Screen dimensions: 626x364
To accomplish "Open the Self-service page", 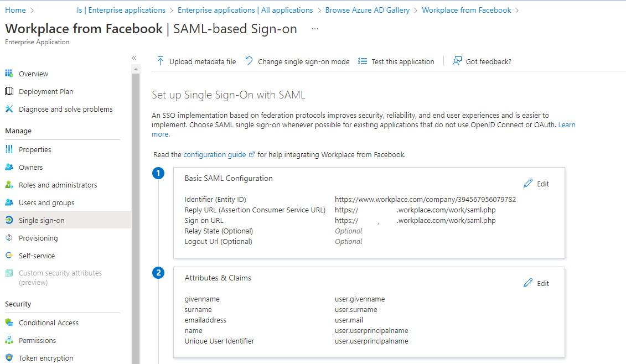I will point(37,256).
